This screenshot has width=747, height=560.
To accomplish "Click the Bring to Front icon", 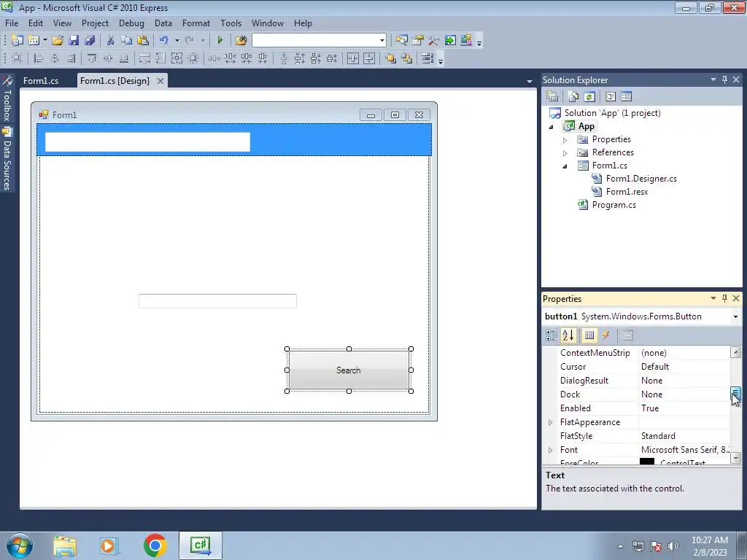I will [391, 58].
